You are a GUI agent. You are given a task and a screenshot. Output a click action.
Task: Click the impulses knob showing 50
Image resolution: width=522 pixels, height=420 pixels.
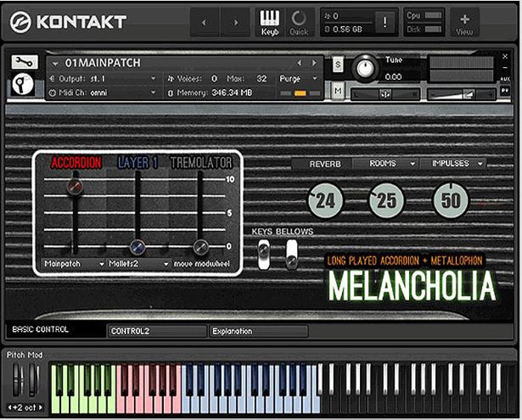coord(451,201)
